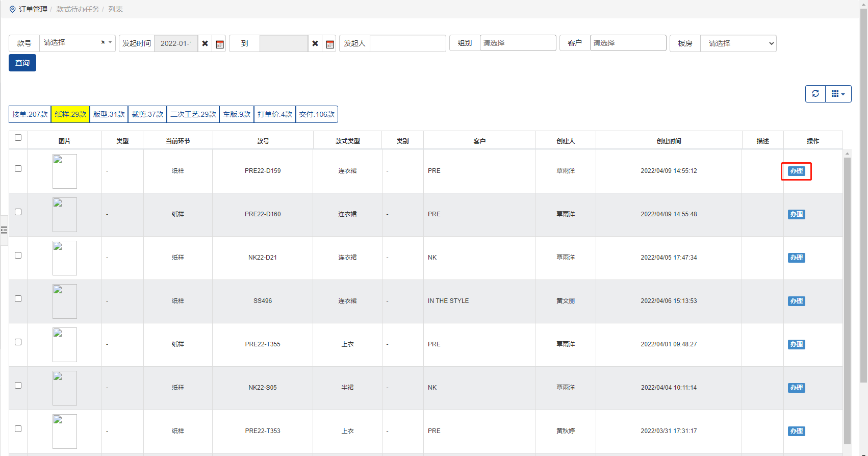This screenshot has height=456, width=868.
Task: Open calendar picker for end date
Action: pyautogui.click(x=330, y=44)
